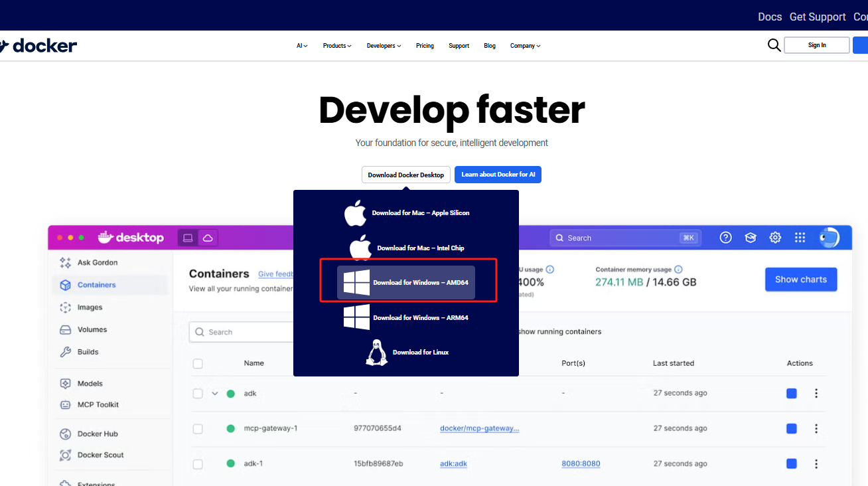
Task: Click the Linux penguin icon
Action: [376, 353]
